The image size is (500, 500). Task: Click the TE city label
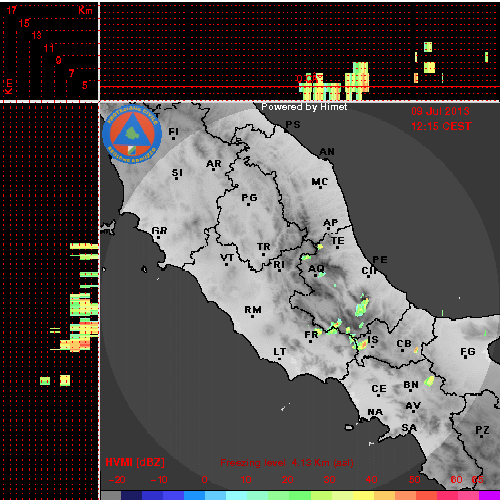[338, 241]
